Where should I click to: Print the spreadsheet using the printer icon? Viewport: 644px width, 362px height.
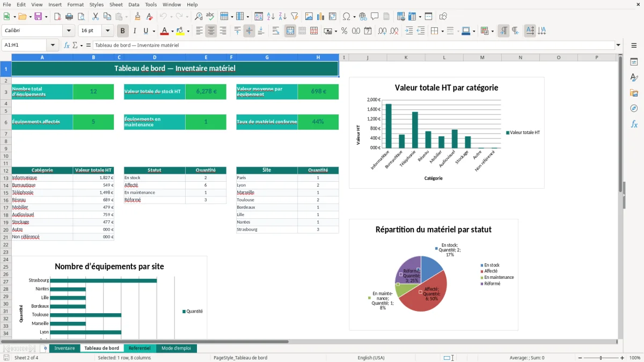click(x=69, y=17)
